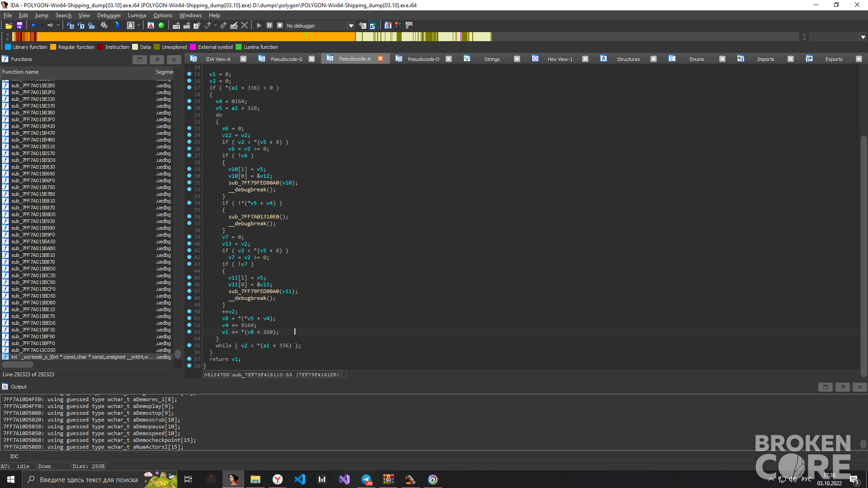Image resolution: width=868 pixels, height=488 pixels.
Task: Click the X delete icon in the toolbar
Action: 245,25
